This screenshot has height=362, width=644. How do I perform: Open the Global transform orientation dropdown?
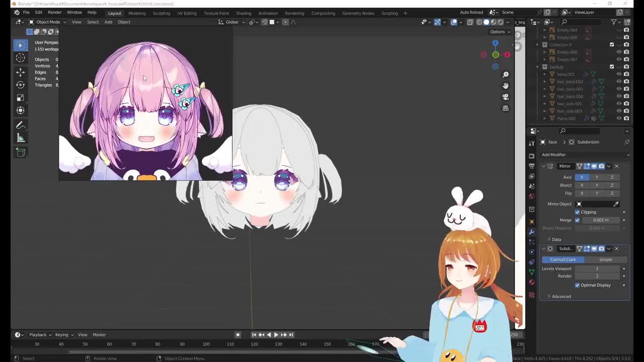pos(232,22)
